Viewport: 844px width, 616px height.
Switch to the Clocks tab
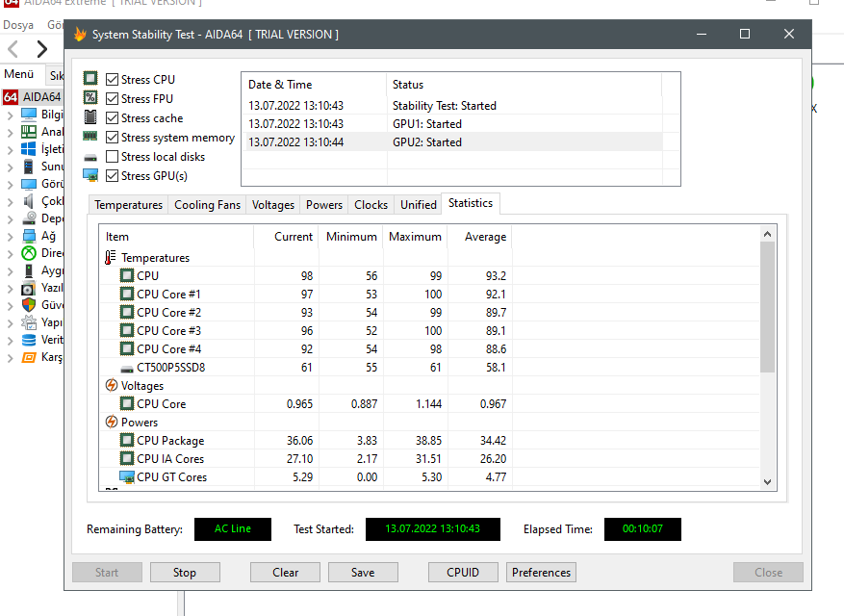[371, 205]
